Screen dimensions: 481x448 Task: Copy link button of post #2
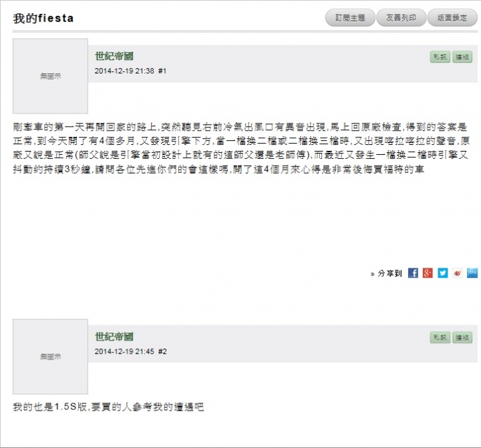[x=462, y=338]
